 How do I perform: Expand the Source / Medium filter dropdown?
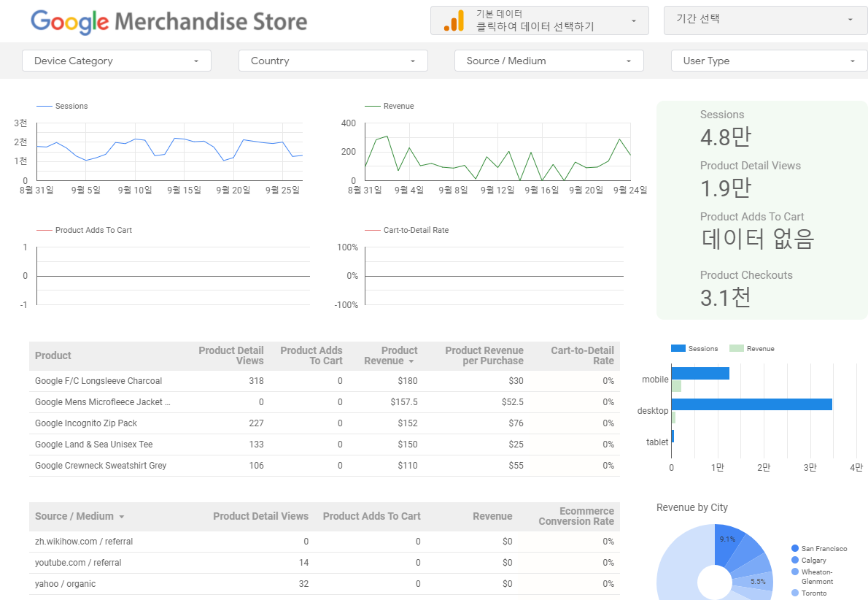click(549, 61)
